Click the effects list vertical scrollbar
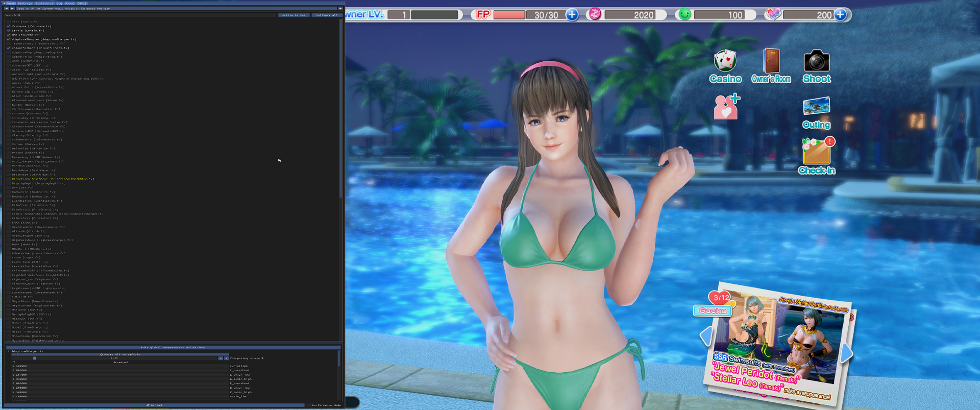The width and height of the screenshot is (980, 410). pyautogui.click(x=340, y=108)
